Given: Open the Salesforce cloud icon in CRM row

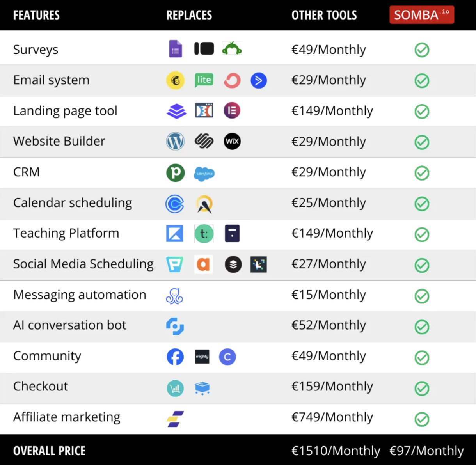Looking at the screenshot, I should [x=204, y=173].
